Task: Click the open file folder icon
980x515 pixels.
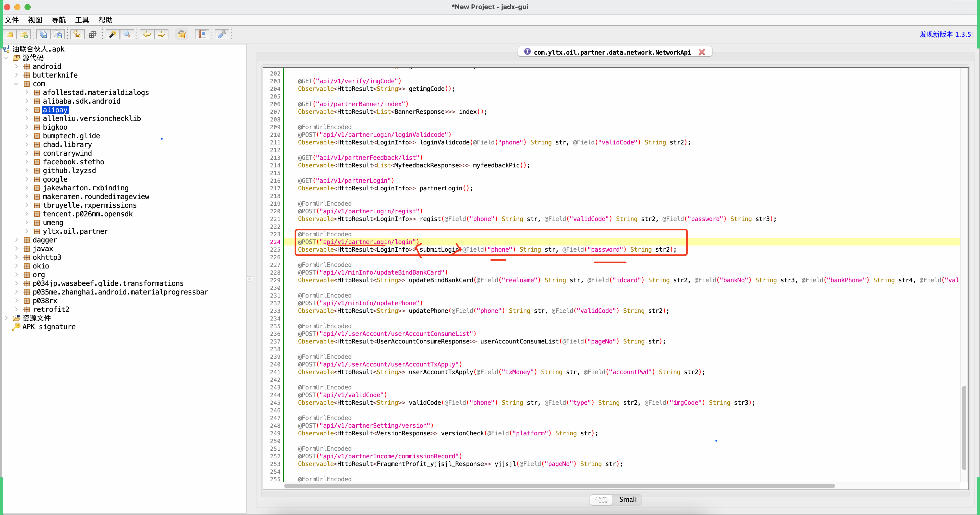Action: point(9,35)
